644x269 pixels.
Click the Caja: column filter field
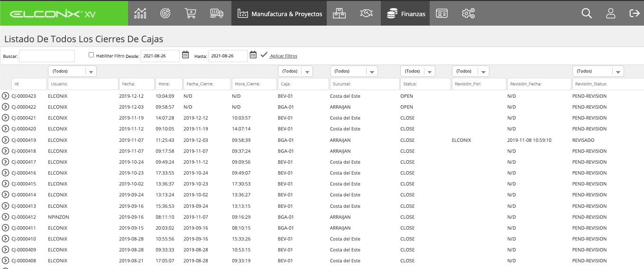pos(303,84)
